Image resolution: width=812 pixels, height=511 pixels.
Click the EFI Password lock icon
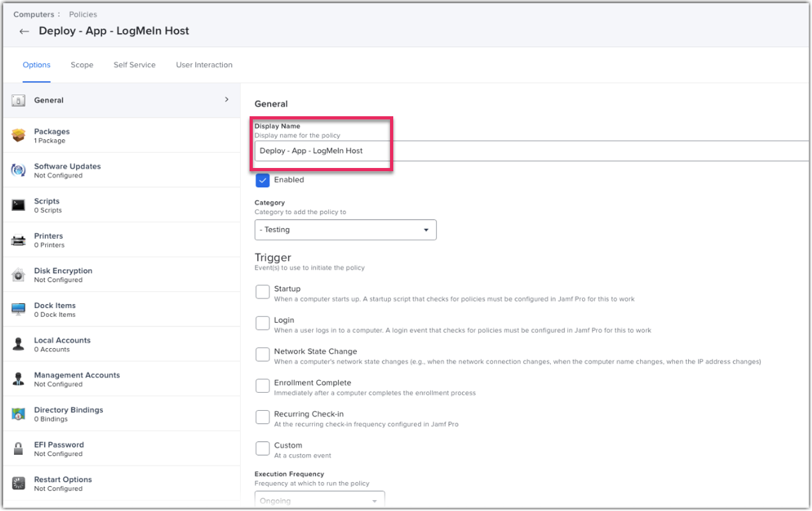19,448
